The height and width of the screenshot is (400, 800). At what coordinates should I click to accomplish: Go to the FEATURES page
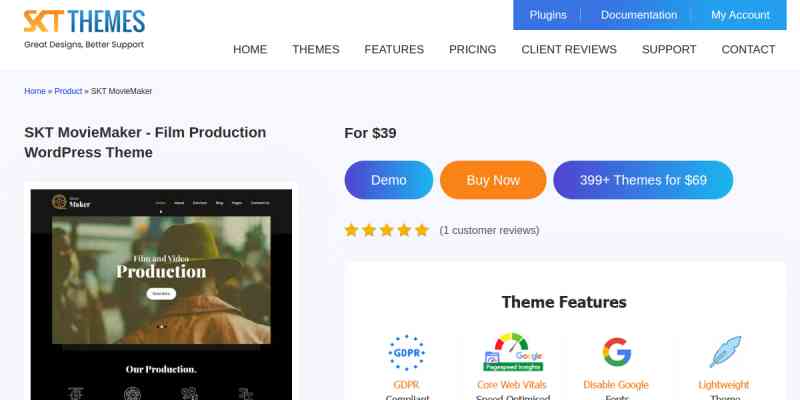394,49
